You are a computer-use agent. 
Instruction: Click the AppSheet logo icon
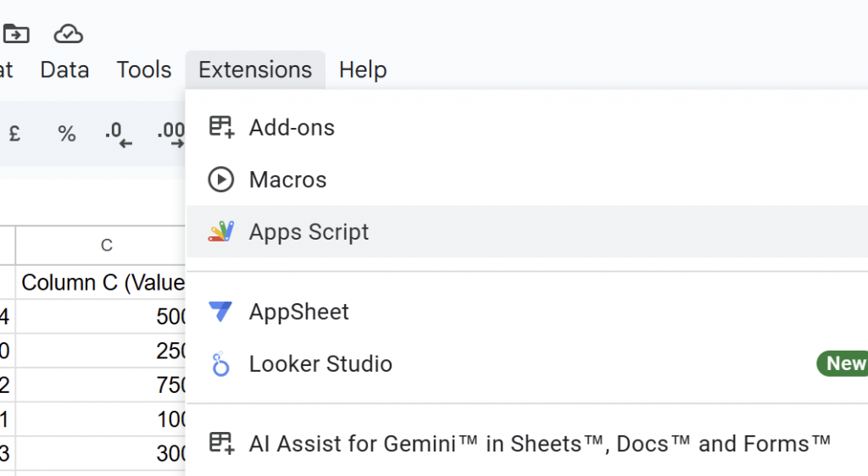(x=220, y=312)
